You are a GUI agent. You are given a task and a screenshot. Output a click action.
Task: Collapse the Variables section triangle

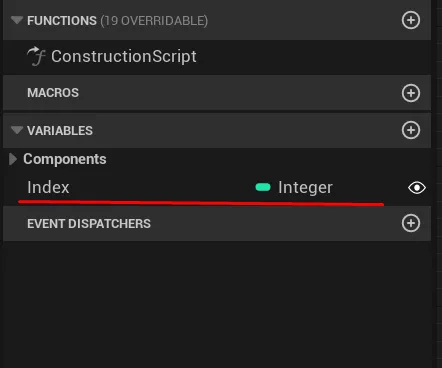17,130
